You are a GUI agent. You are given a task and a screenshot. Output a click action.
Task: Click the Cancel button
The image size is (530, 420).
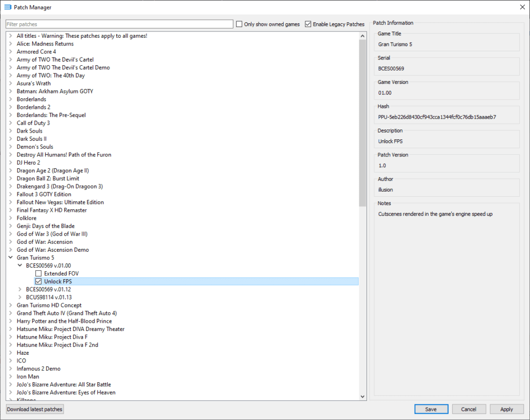point(468,409)
